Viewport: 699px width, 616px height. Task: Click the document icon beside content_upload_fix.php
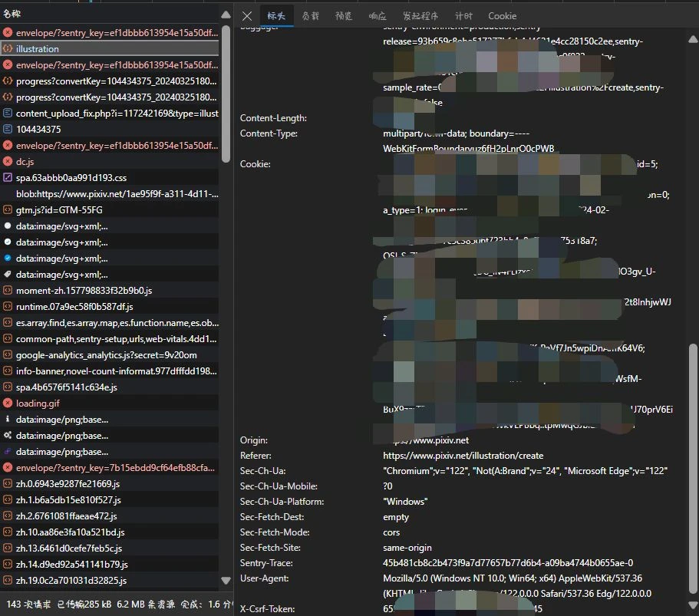8,114
